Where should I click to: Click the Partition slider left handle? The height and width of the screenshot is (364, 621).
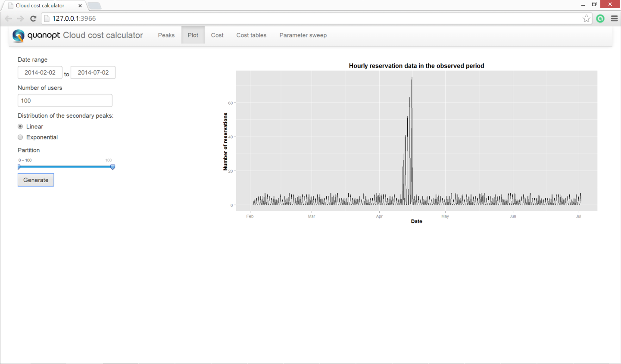tap(19, 167)
